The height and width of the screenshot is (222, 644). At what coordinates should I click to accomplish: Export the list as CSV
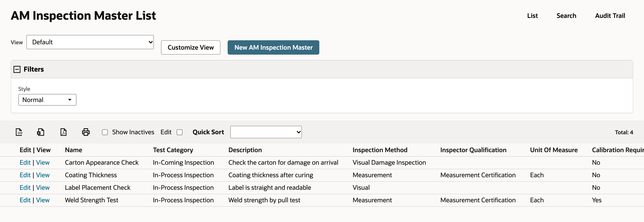tap(19, 132)
